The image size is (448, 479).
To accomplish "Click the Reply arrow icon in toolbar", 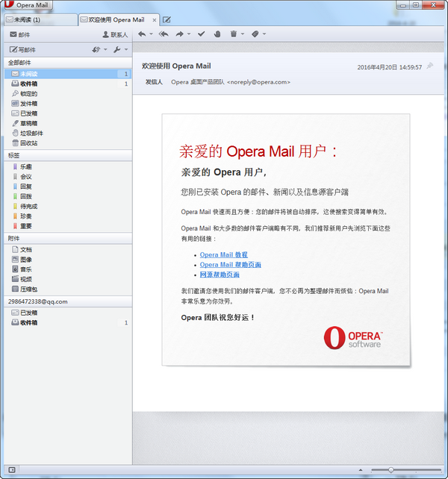I will tap(141, 34).
